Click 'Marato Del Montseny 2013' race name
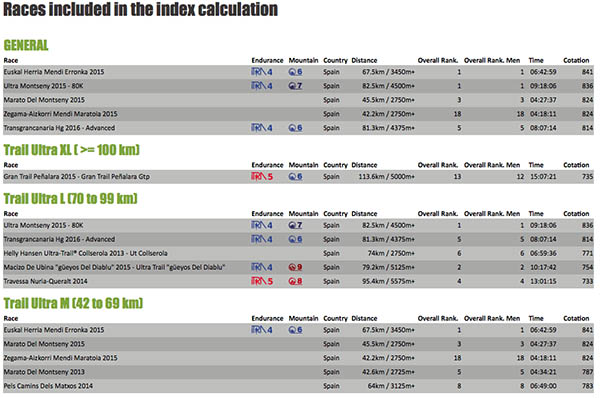The width and height of the screenshot is (600, 398). point(44,372)
